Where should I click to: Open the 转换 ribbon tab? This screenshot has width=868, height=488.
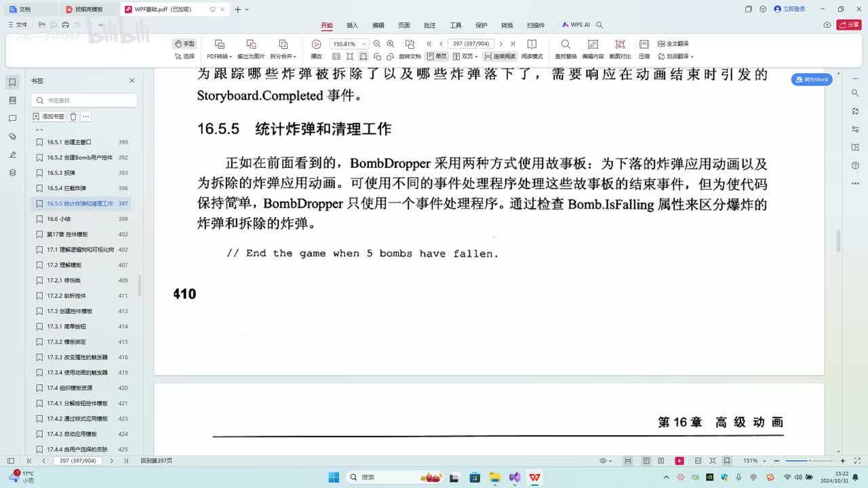click(x=507, y=25)
